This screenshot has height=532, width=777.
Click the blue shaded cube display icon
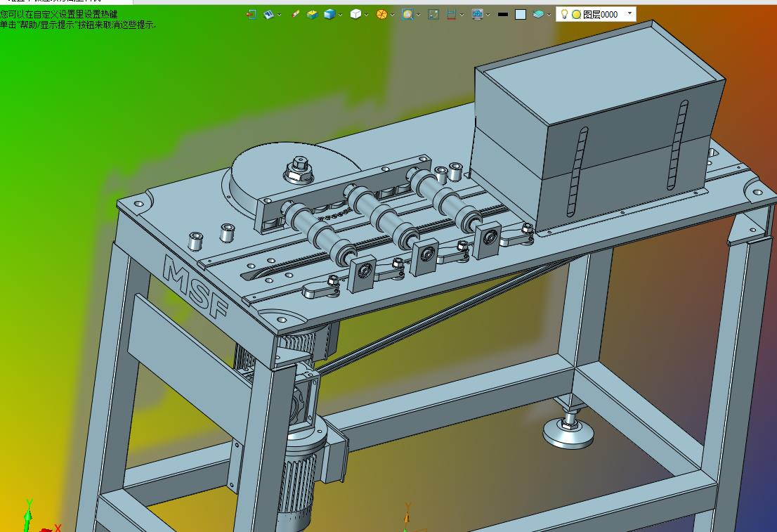pos(329,14)
